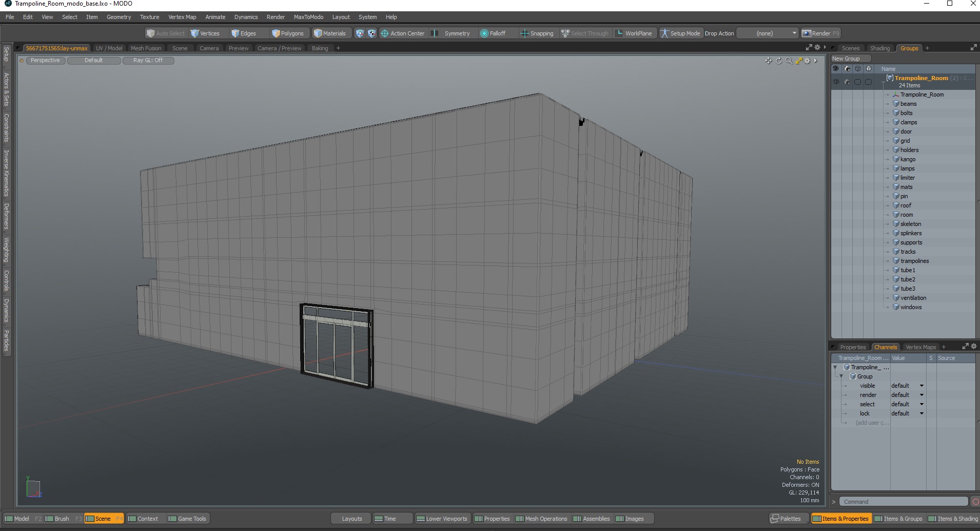Click the axis gizmo in viewport corner
The width and height of the screenshot is (980, 531).
click(33, 488)
